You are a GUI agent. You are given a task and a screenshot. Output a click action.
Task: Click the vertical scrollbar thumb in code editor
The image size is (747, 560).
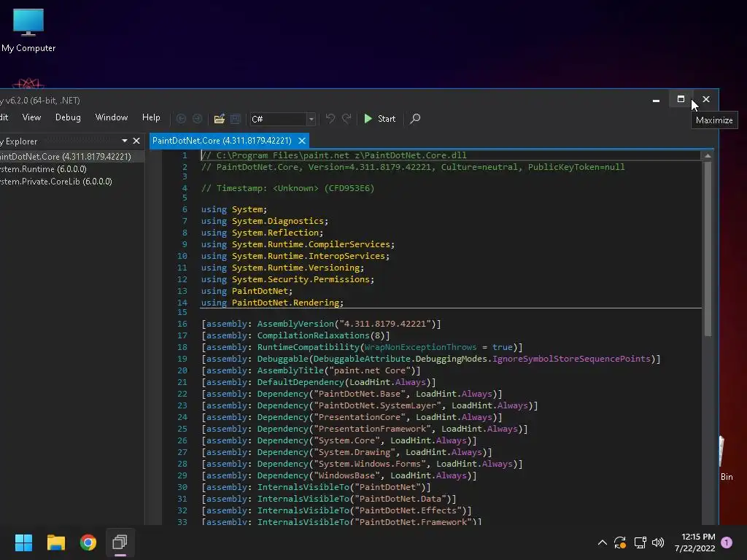pos(708,249)
